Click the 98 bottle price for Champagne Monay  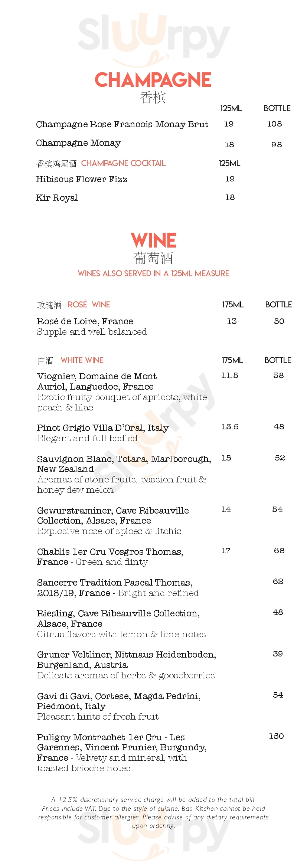click(277, 145)
